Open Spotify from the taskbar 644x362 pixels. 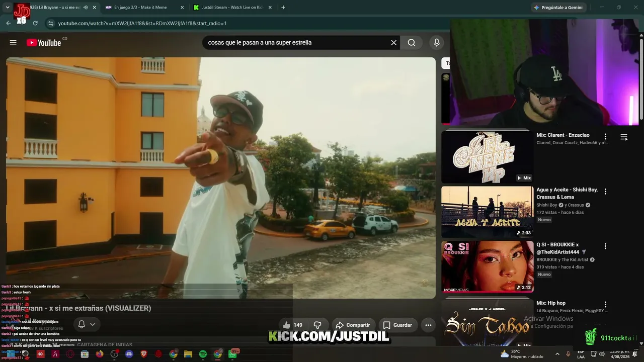(x=203, y=354)
